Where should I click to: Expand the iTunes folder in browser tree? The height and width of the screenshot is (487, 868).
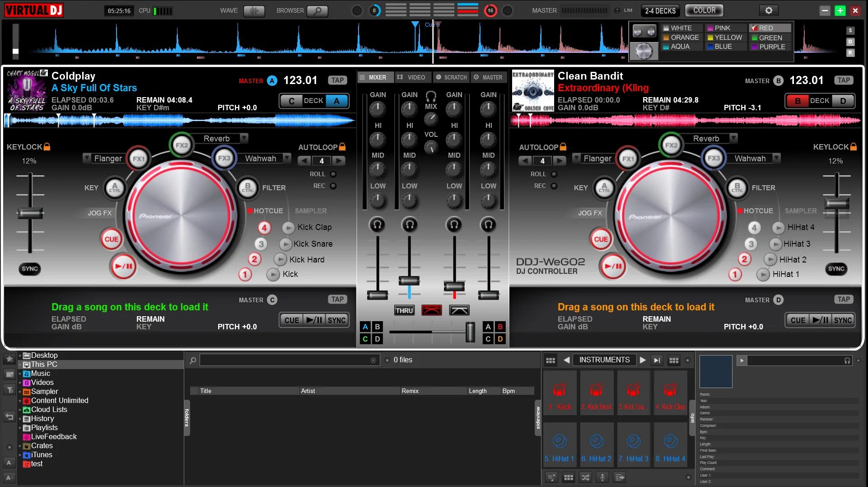(x=20, y=455)
